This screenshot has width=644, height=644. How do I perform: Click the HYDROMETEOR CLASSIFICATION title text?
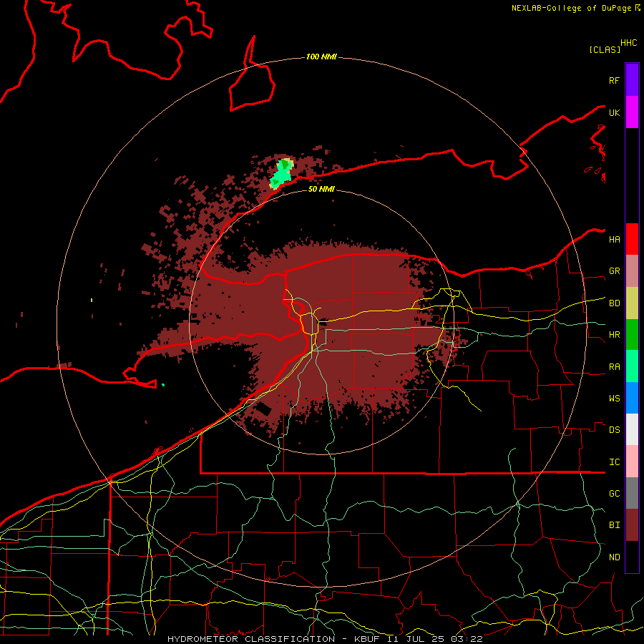pos(251,639)
